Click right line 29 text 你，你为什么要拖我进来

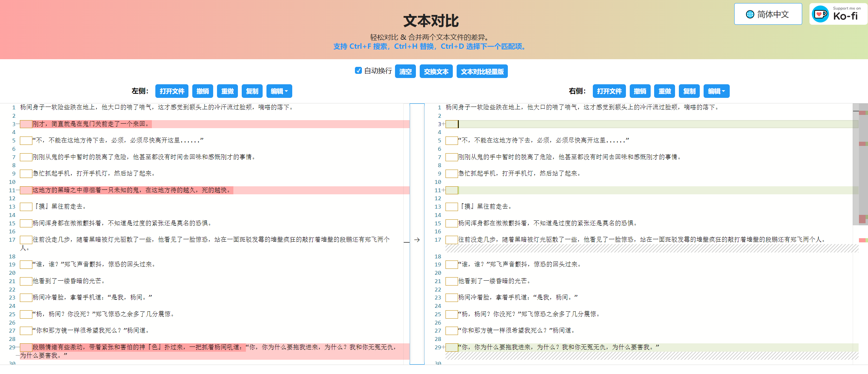point(496,347)
